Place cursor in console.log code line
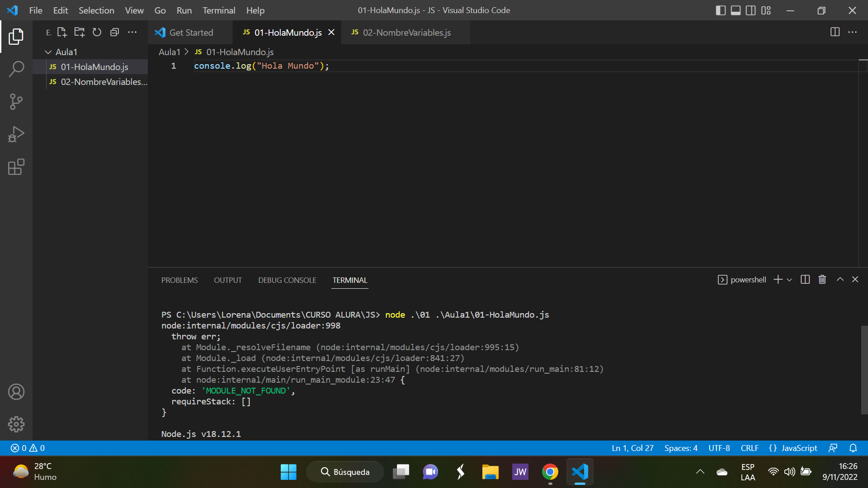The height and width of the screenshot is (488, 868). click(261, 66)
